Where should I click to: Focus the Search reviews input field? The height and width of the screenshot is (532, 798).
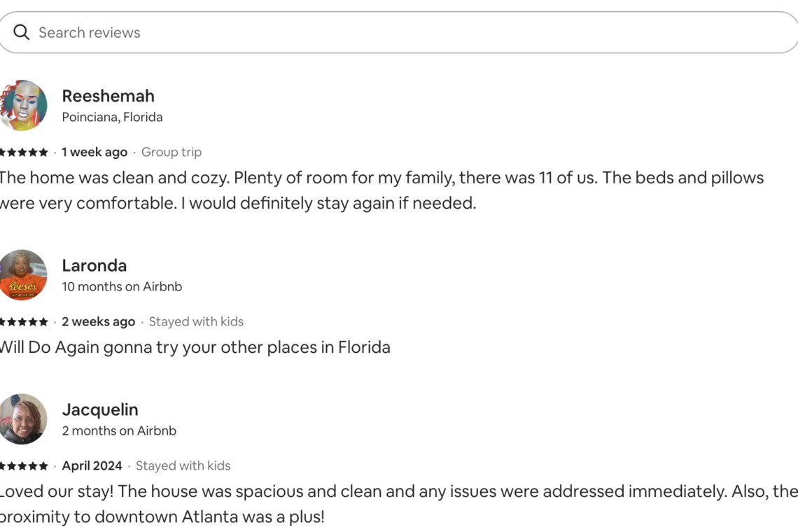(406, 32)
